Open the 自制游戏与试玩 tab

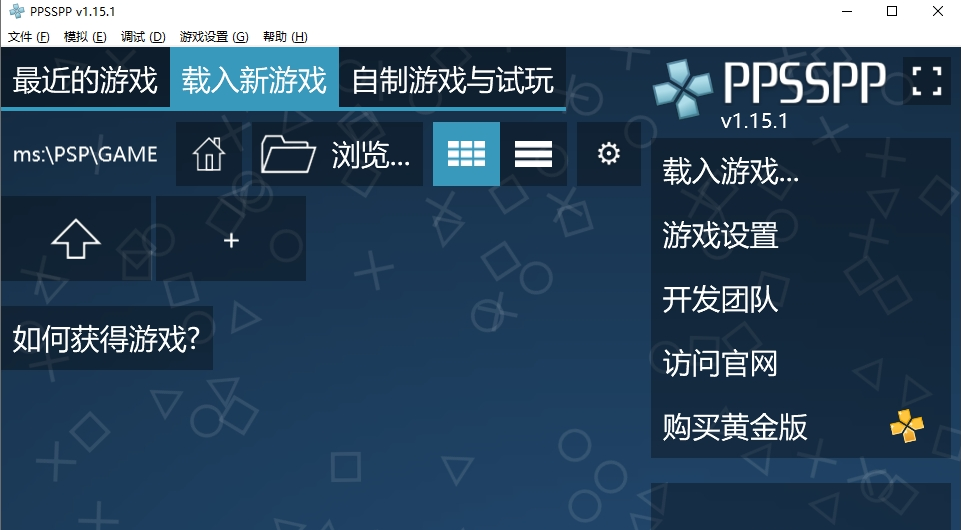click(x=452, y=80)
